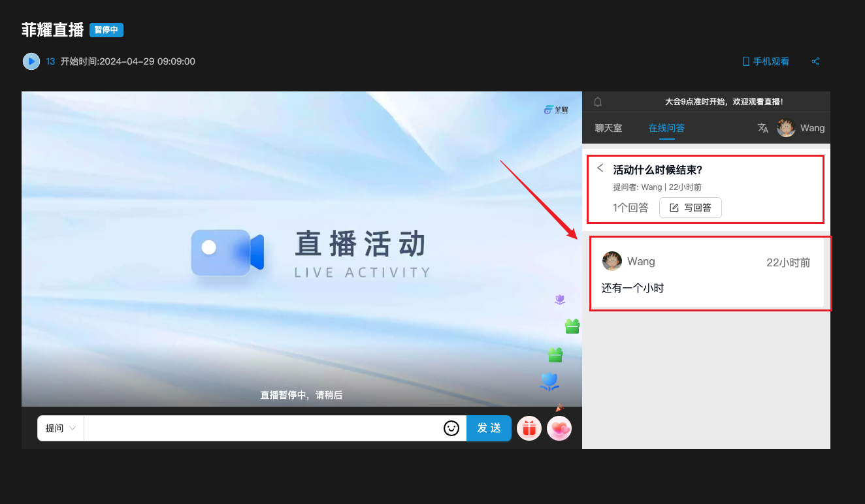Click the translate language icon
Viewport: 865px width, 504px height.
point(762,128)
